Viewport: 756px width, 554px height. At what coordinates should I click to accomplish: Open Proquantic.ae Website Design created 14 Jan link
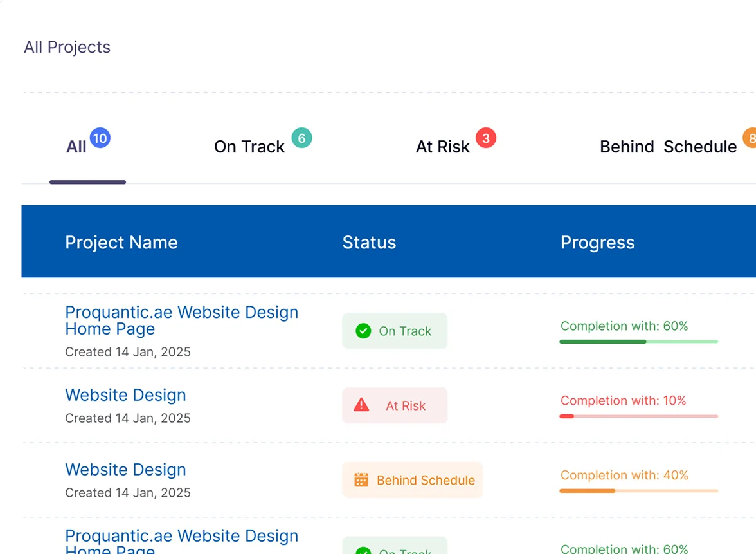pyautogui.click(x=182, y=320)
